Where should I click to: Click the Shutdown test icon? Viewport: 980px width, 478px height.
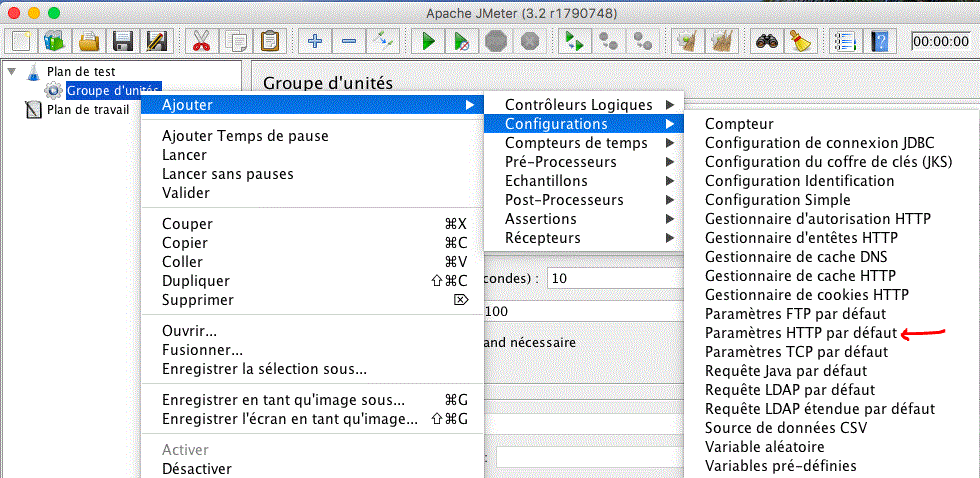(530, 42)
